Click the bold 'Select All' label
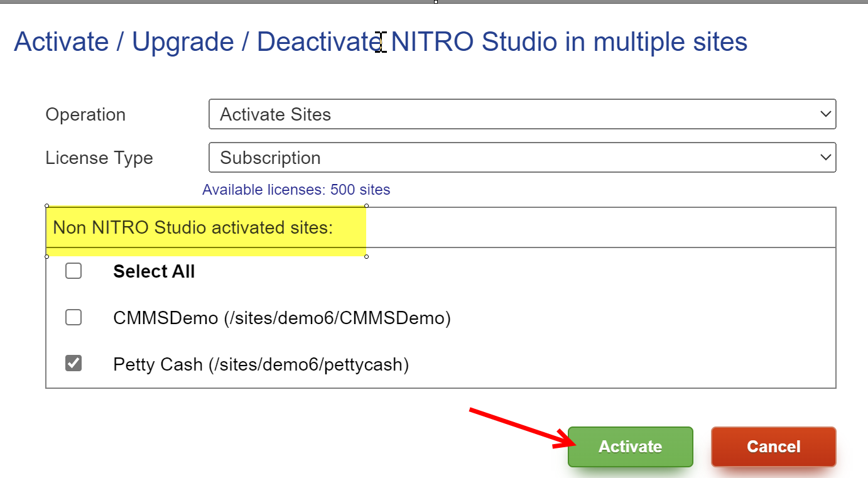 (154, 271)
